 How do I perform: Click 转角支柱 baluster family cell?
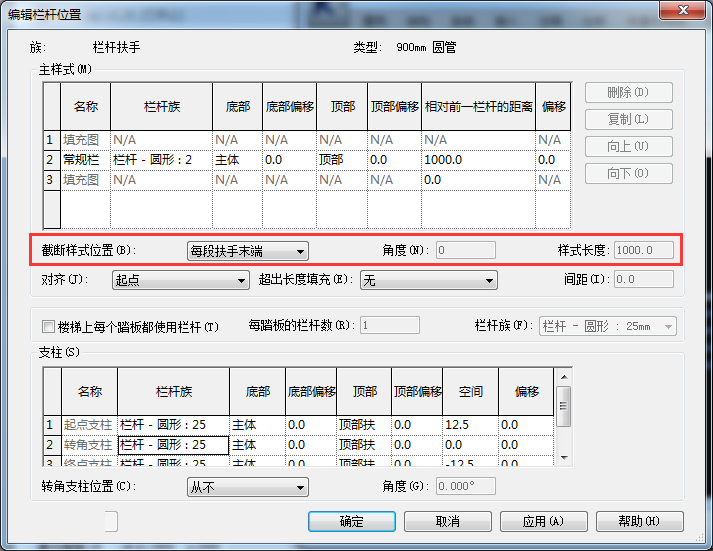(172, 444)
